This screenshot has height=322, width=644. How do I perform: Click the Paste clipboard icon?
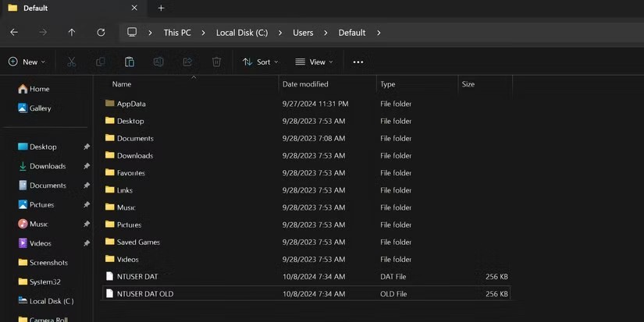tap(130, 62)
